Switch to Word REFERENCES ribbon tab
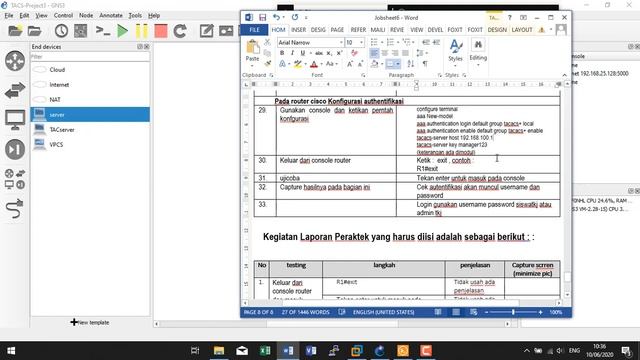The width and height of the screenshot is (640, 360). (358, 30)
